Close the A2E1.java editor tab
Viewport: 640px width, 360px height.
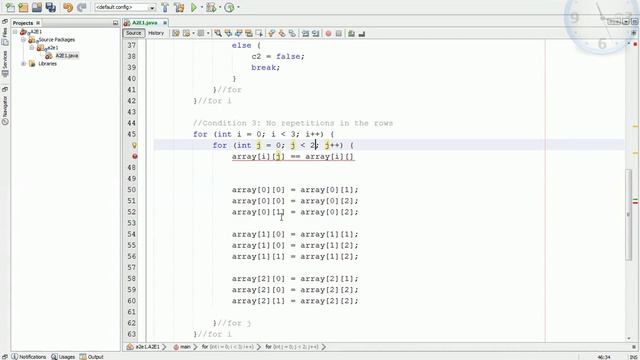(x=165, y=23)
